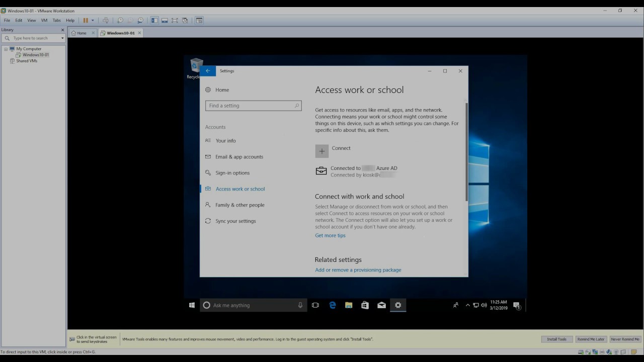Screen dimensions: 644x362
Task: Click the Find a setting search box
Action: 254,106
